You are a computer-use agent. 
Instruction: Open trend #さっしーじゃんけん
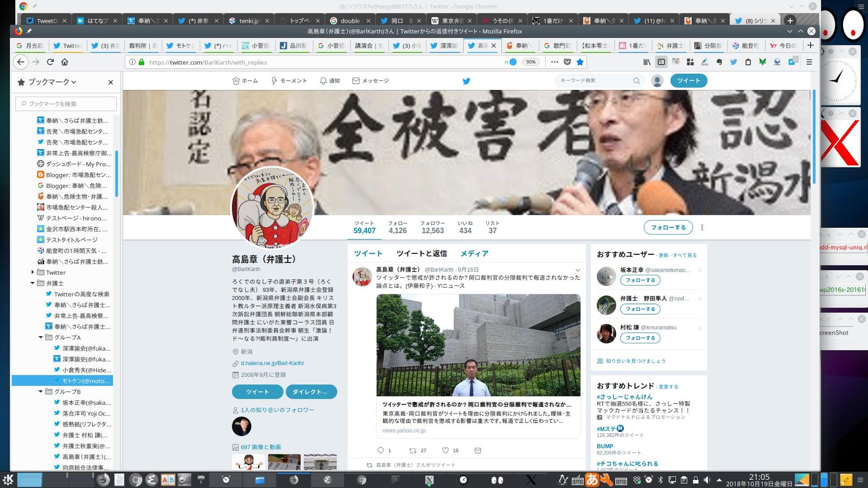pos(624,397)
